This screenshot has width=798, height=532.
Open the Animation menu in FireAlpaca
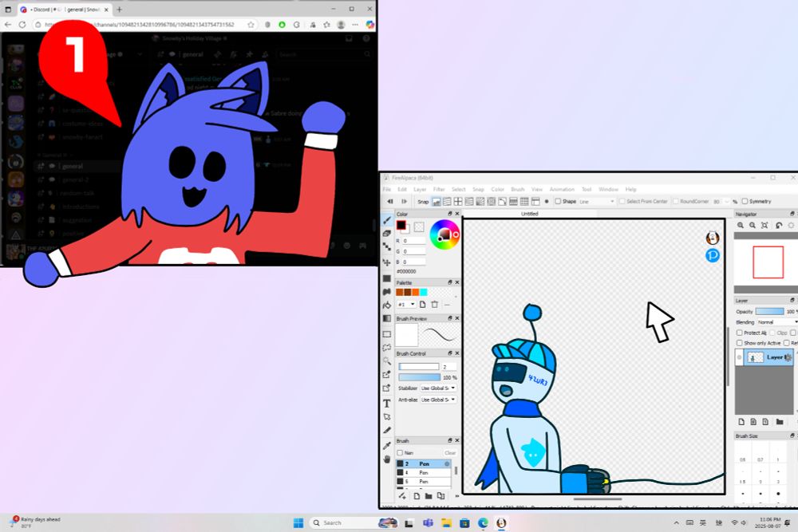tap(562, 189)
